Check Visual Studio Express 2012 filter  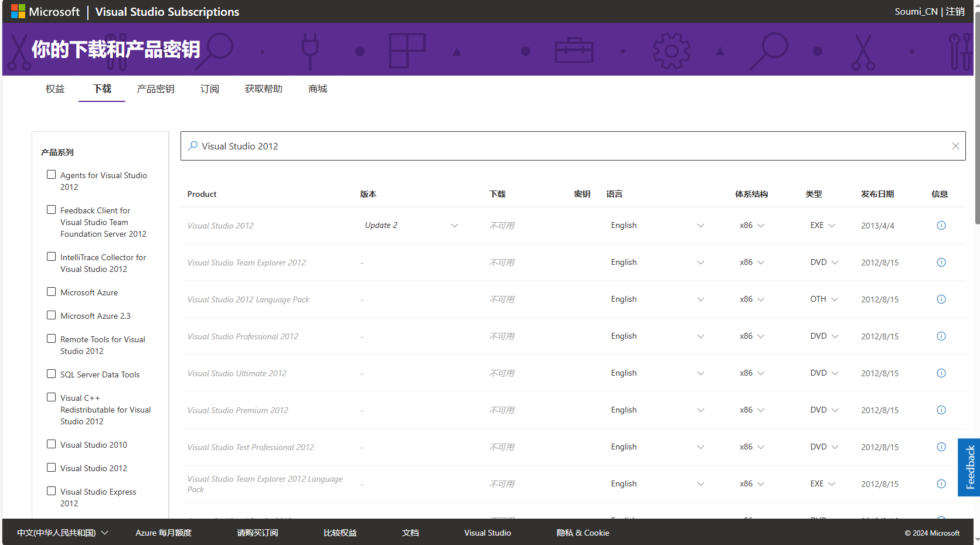[52, 491]
